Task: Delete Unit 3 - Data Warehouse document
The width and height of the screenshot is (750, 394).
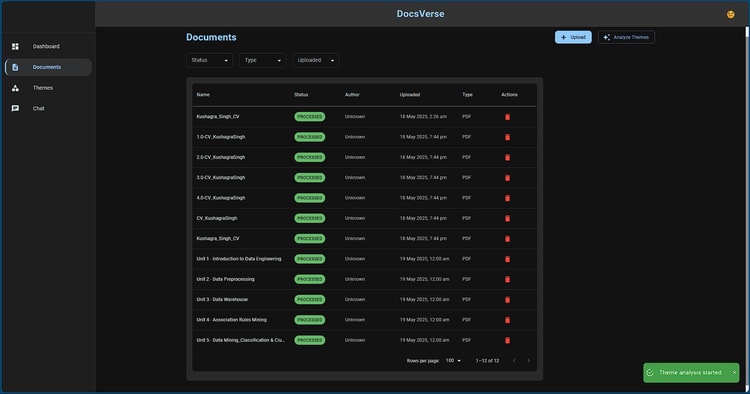Action: (x=507, y=300)
